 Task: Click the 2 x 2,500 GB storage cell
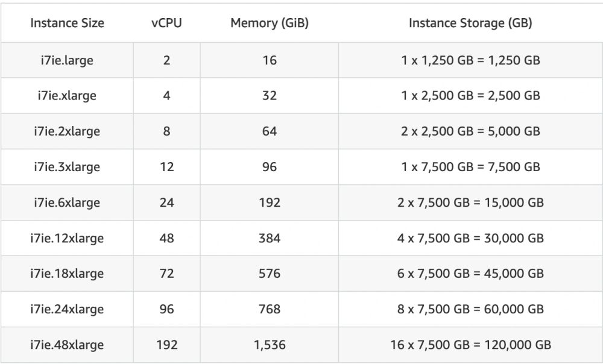click(x=470, y=131)
